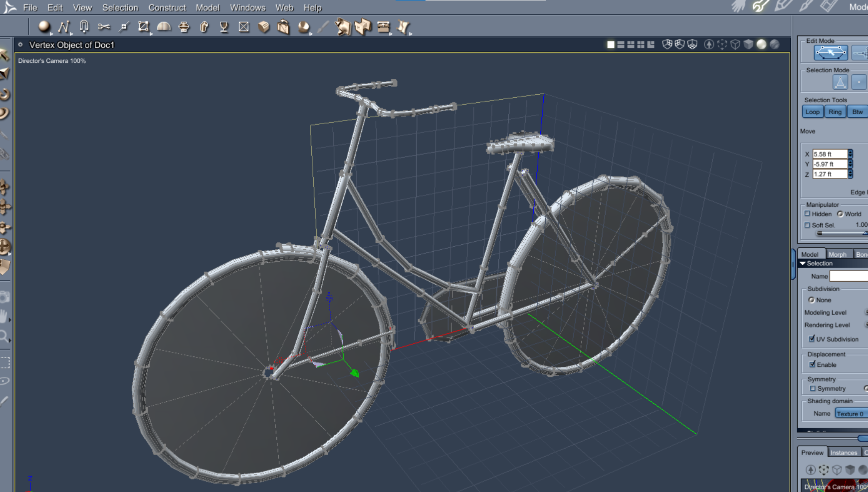This screenshot has width=868, height=492.
Task: Open the Help menu
Action: pos(313,7)
